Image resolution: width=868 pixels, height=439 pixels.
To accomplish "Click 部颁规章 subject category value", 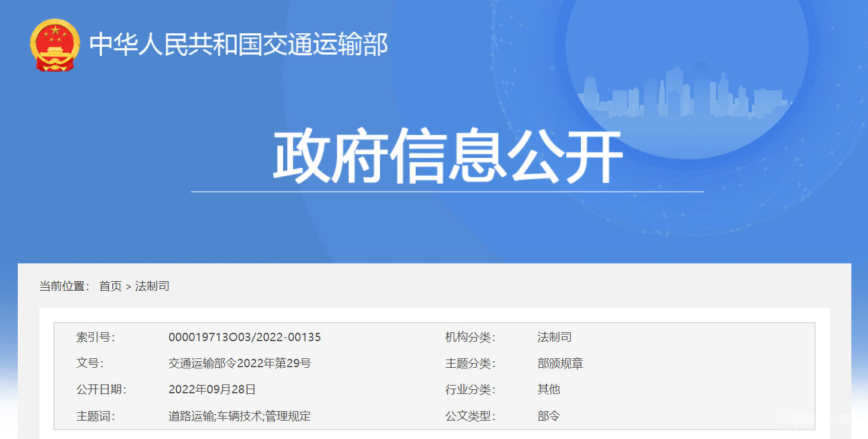I will click(560, 363).
